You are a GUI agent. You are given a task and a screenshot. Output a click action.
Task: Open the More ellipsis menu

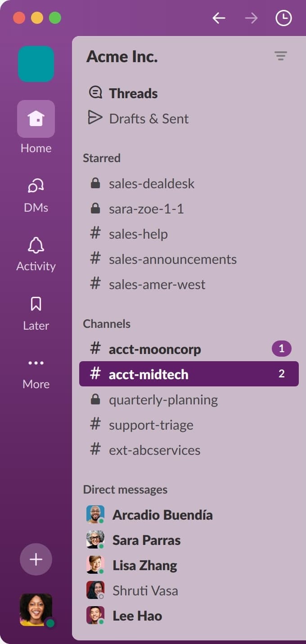point(36,363)
